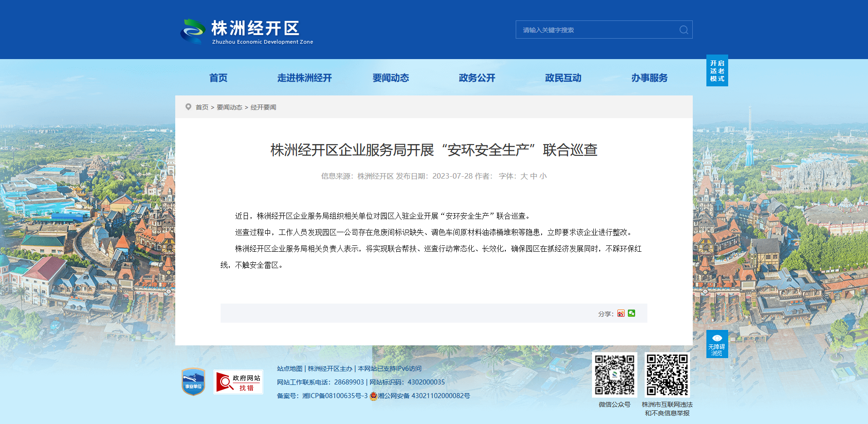Go to 要闻动态 in breadcrumb
This screenshot has width=868, height=424.
click(229, 107)
